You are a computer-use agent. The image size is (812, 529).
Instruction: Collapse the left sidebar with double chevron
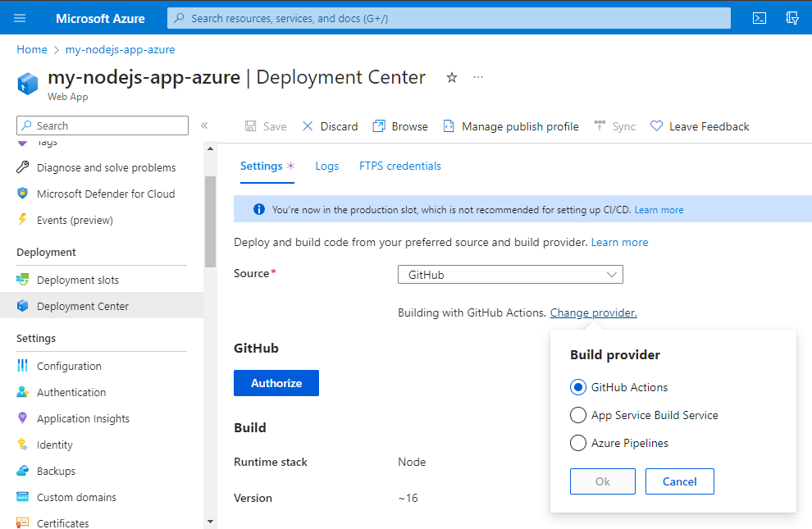[x=204, y=125]
